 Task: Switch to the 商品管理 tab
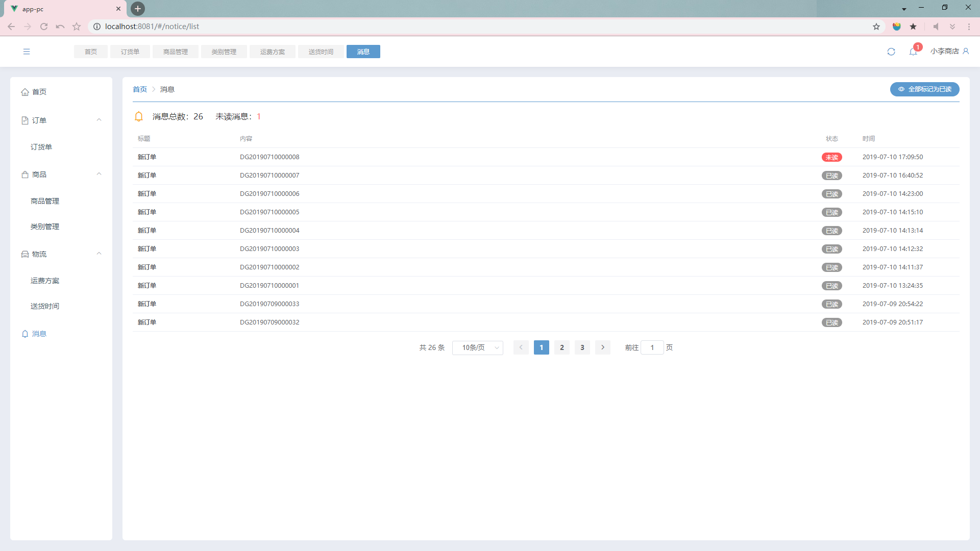(175, 52)
